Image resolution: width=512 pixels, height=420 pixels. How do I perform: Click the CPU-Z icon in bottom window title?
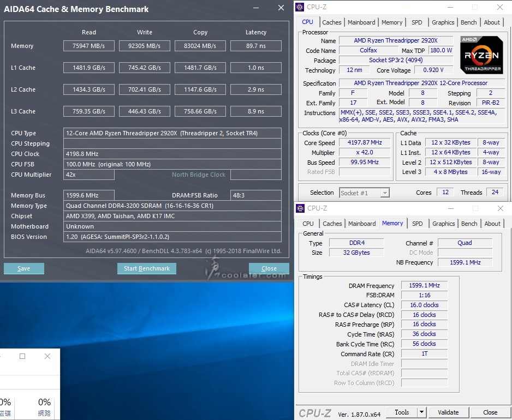coord(300,208)
